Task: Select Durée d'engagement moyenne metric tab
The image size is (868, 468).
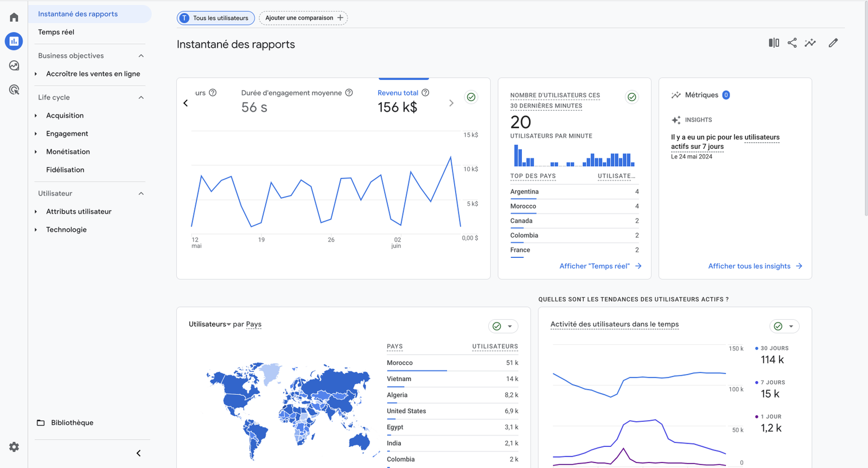Action: tap(297, 102)
